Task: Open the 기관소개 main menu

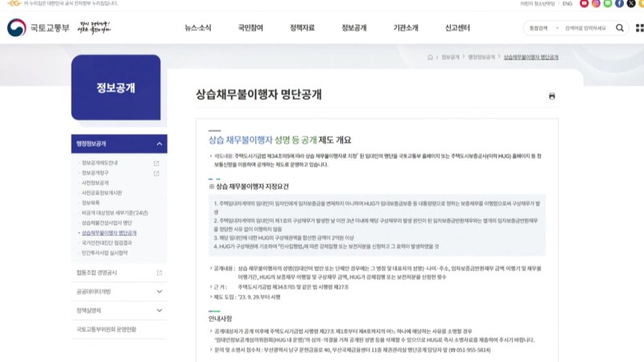Action: [406, 28]
